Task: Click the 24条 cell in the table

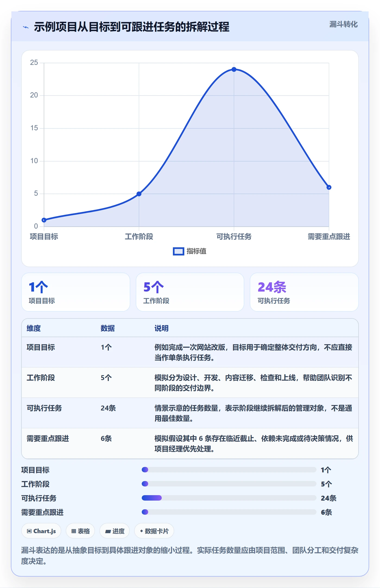Action: [108, 408]
